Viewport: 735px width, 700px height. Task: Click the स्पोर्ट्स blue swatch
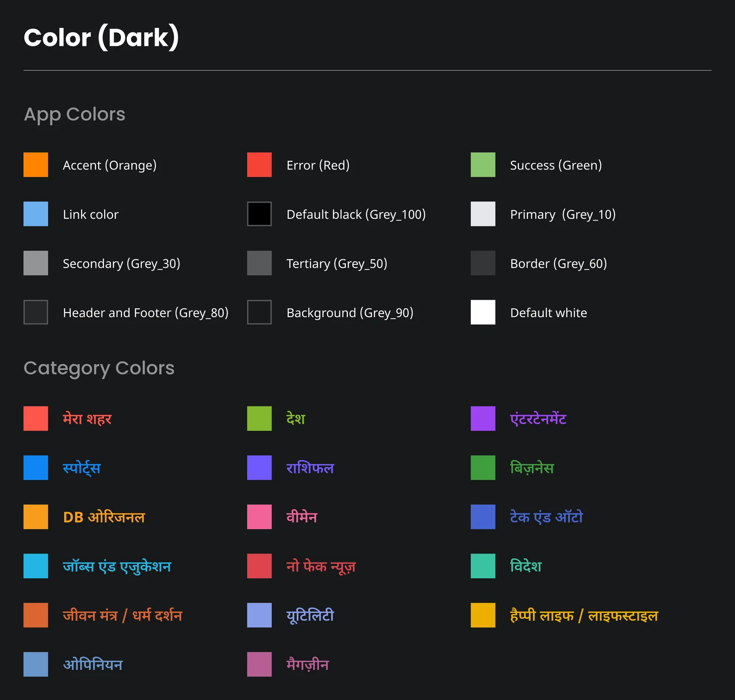click(36, 467)
